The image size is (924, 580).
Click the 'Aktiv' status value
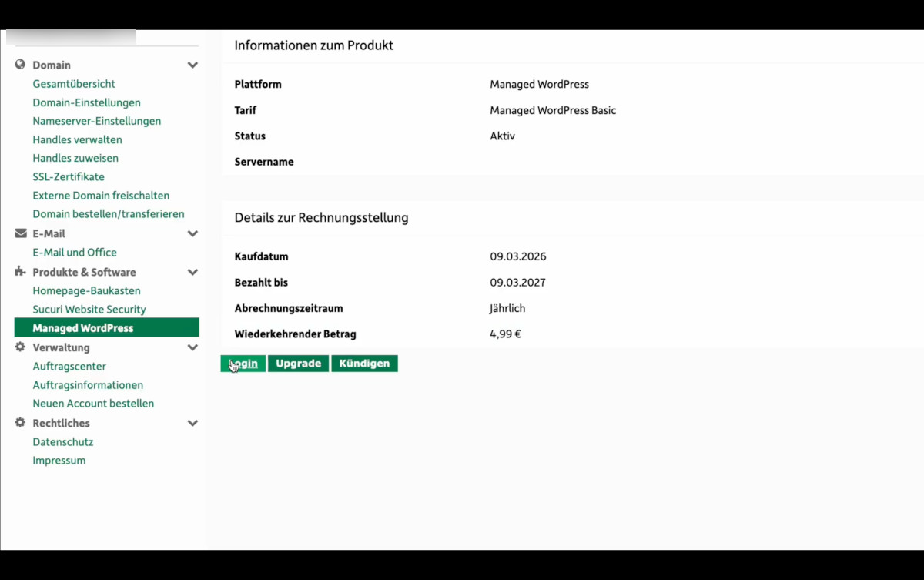[502, 136]
